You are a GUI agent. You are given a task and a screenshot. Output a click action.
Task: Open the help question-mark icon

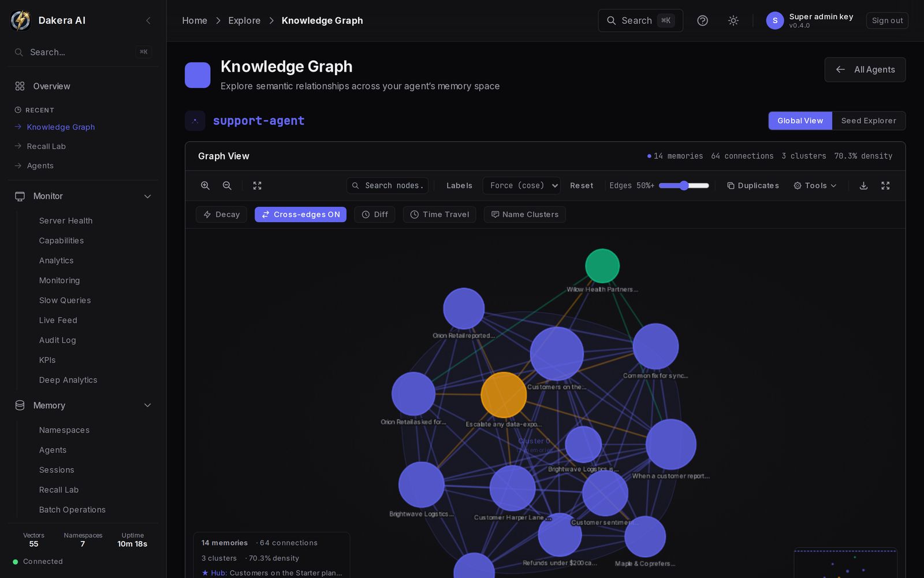click(702, 20)
